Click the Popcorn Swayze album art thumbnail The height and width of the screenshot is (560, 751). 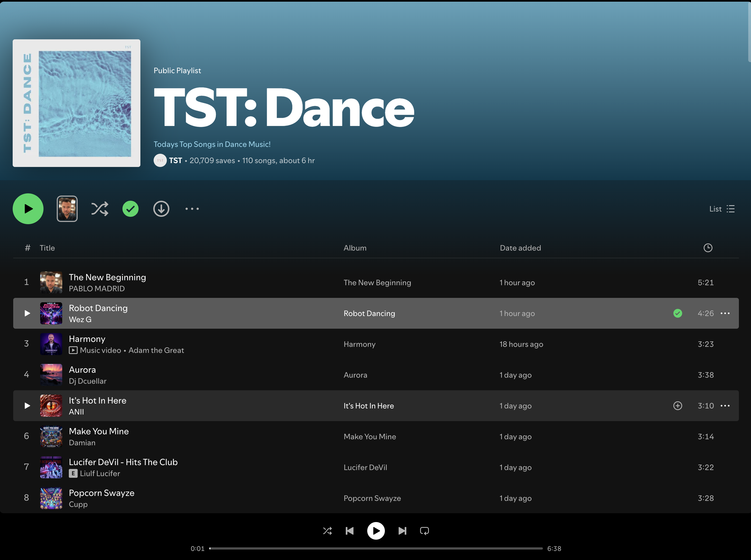[51, 498]
